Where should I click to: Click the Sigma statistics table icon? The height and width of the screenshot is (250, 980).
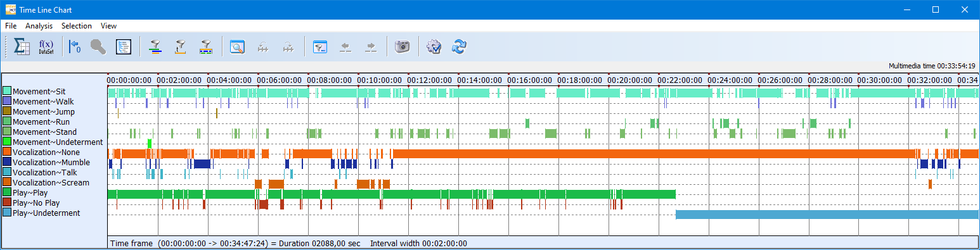click(22, 47)
